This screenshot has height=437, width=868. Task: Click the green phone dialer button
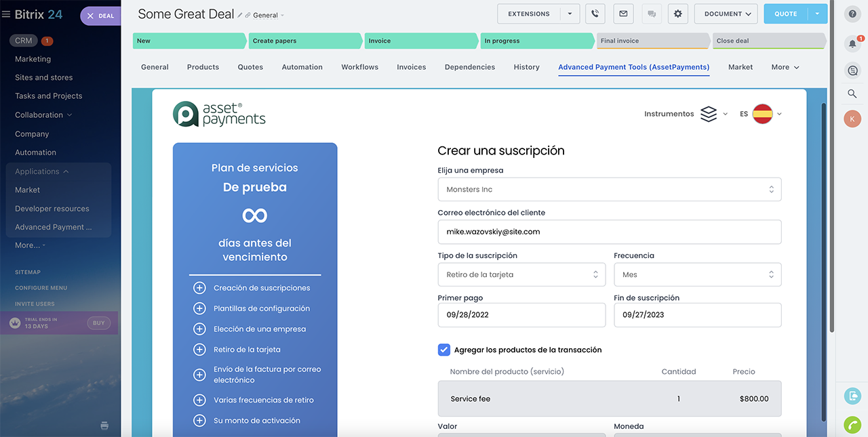pos(852,424)
